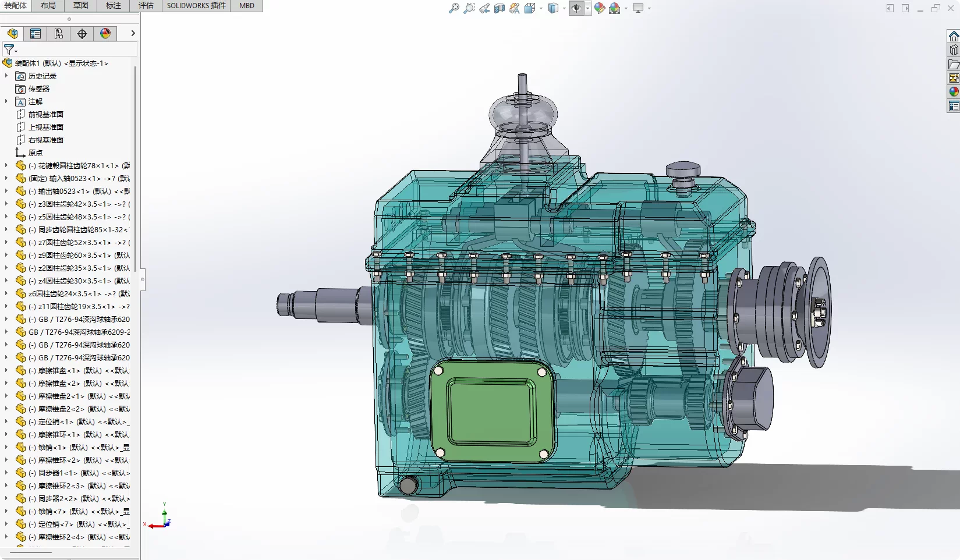The width and height of the screenshot is (960, 560).
Task: Open the SOLIDWORKS Resources home pane
Action: coord(954,36)
